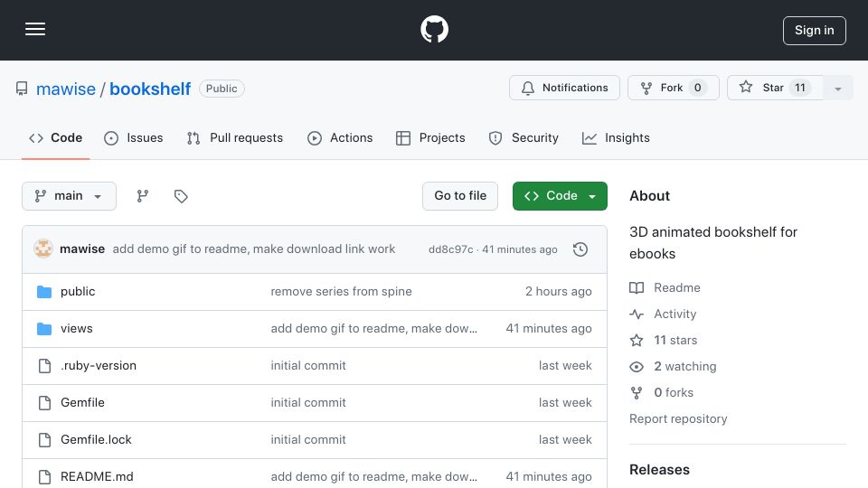Click the '2 hours ago' timestamp

pyautogui.click(x=558, y=292)
